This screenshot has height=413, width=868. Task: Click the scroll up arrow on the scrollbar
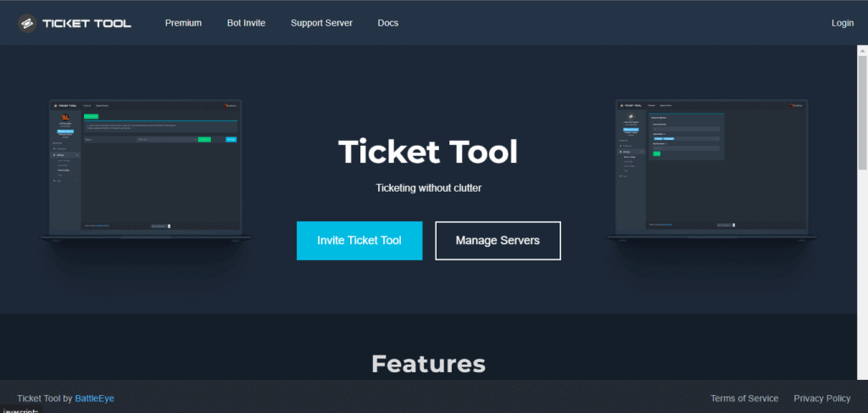click(862, 50)
